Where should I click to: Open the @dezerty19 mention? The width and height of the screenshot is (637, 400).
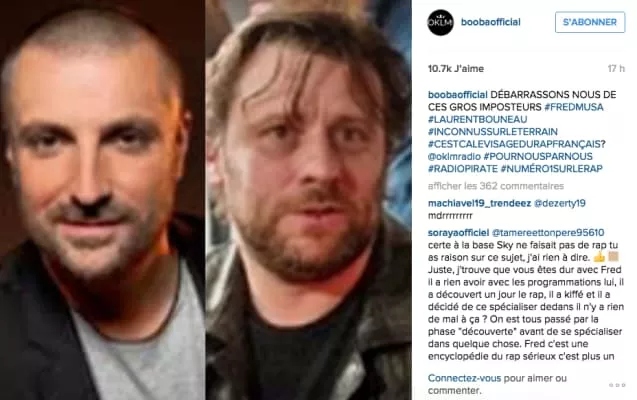coord(559,203)
